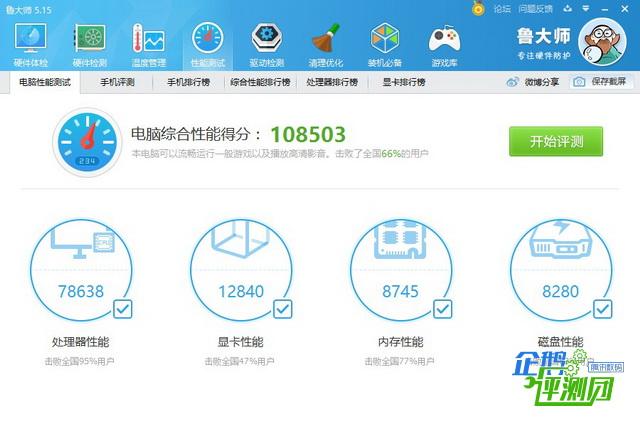The height and width of the screenshot is (427, 640).
Task: Click the camera icon for 保存截屏
Action: pos(579,82)
